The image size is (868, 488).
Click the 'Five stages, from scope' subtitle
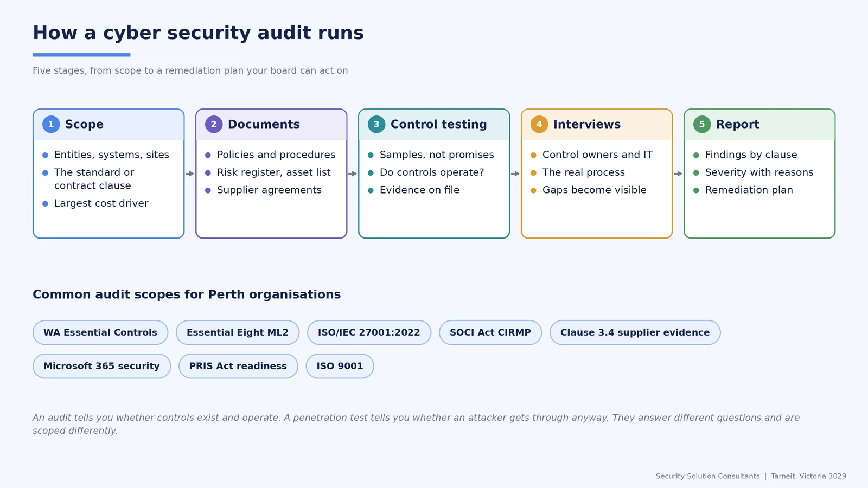pos(190,70)
